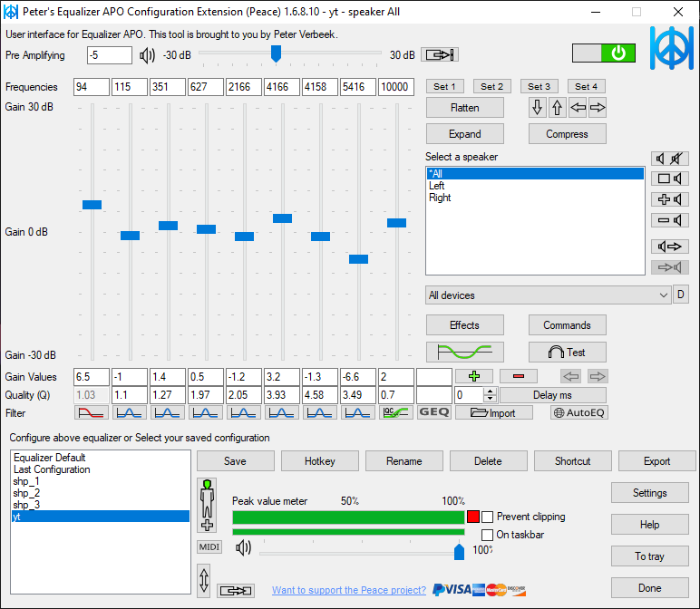The image size is (700, 609).
Task: Minimize Peace to tray
Action: pyautogui.click(x=649, y=556)
